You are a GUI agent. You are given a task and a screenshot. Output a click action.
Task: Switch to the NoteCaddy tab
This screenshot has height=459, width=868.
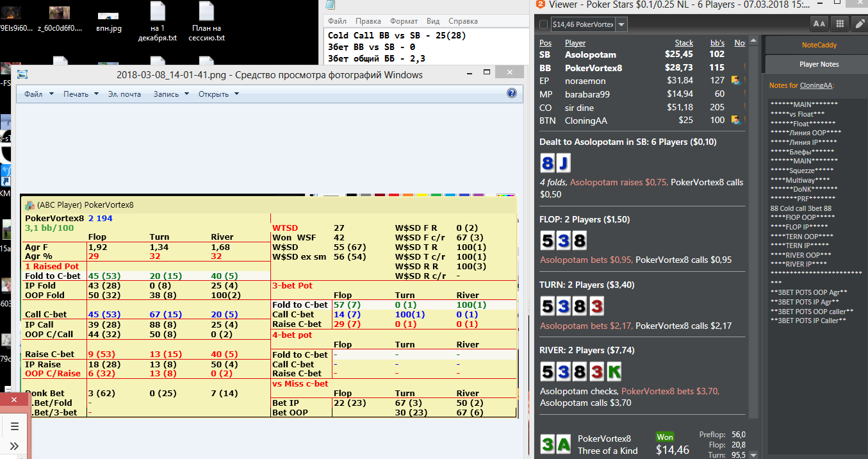point(819,46)
